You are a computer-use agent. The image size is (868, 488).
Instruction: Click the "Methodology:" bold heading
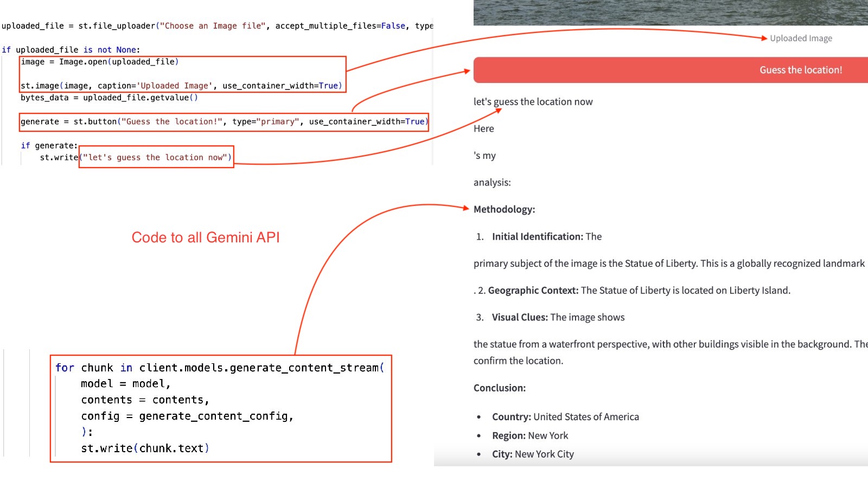tap(504, 209)
